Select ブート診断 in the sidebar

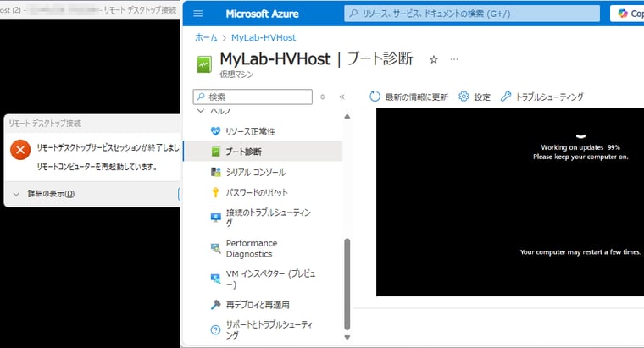pos(263,152)
